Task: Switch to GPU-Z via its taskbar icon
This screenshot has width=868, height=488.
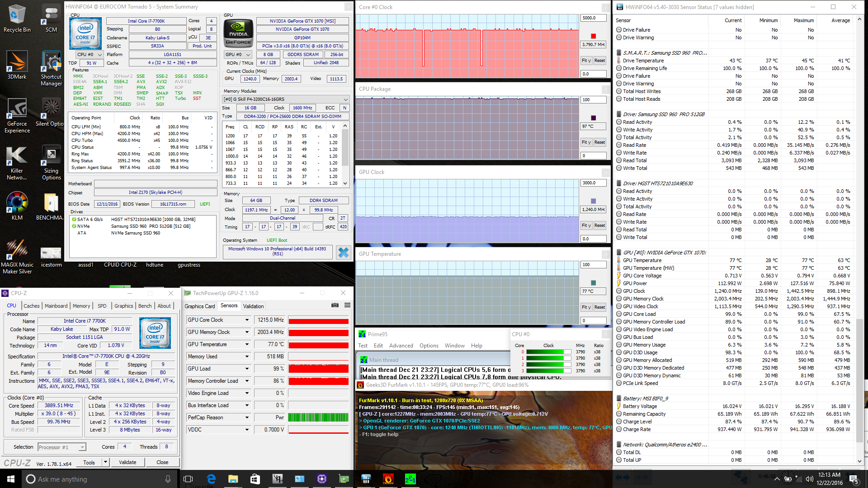Action: (344, 479)
